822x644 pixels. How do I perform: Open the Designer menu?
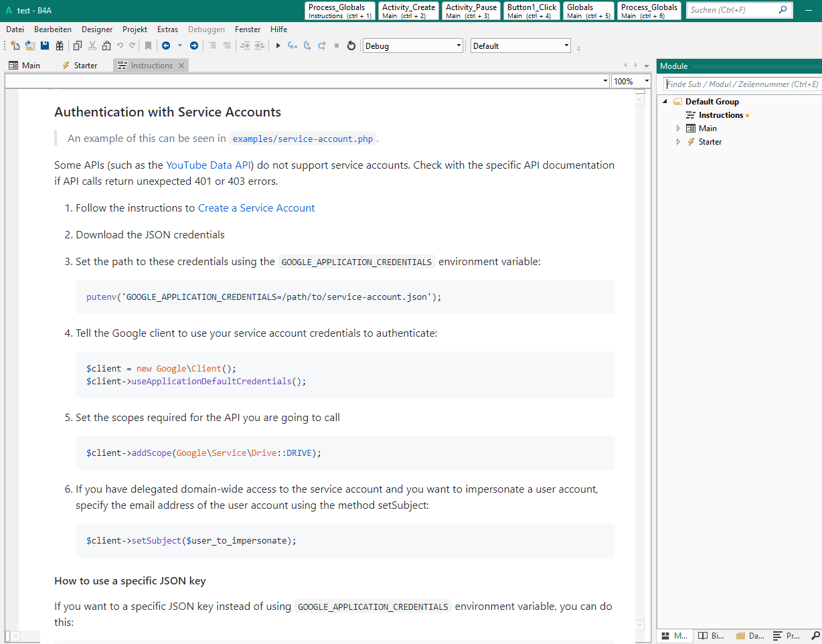(97, 29)
